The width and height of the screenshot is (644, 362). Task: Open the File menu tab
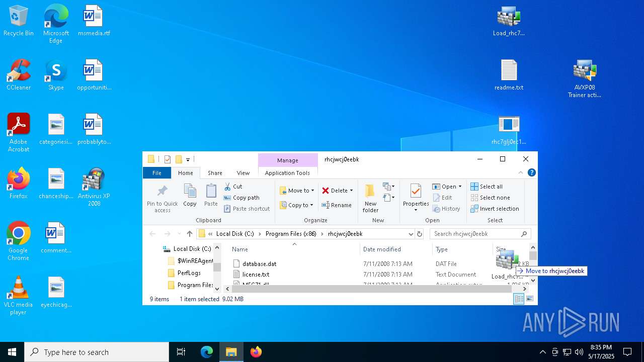point(157,172)
